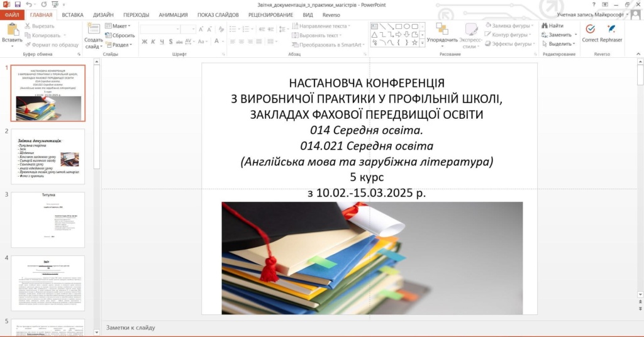This screenshot has height=337, width=644.
Task: Open the Макет layout dropdown
Action: coord(118,26)
